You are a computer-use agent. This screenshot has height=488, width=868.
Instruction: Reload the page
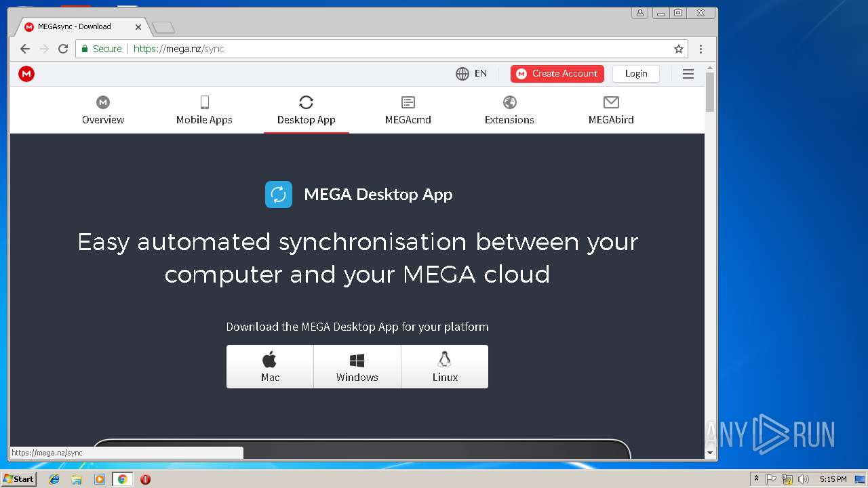point(63,49)
